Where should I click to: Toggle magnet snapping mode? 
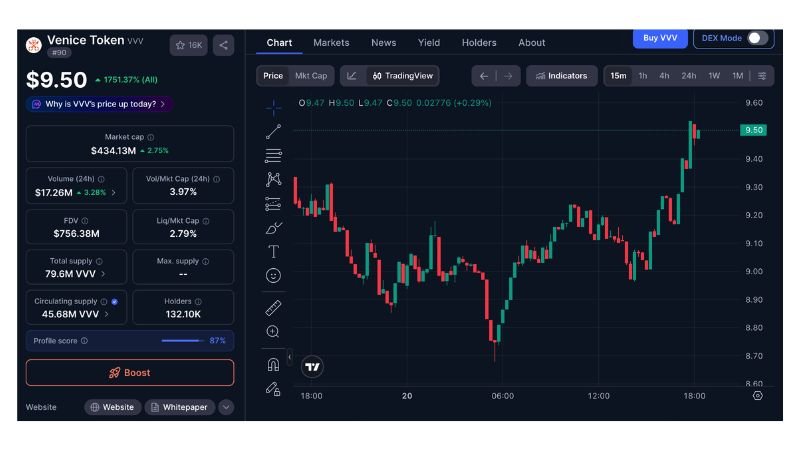(273, 364)
